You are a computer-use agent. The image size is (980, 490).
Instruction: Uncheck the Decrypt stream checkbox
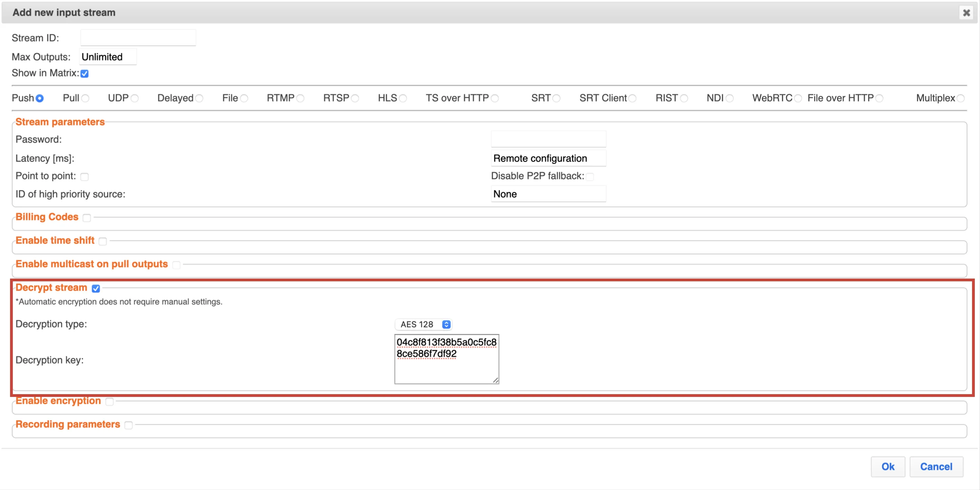click(x=96, y=289)
